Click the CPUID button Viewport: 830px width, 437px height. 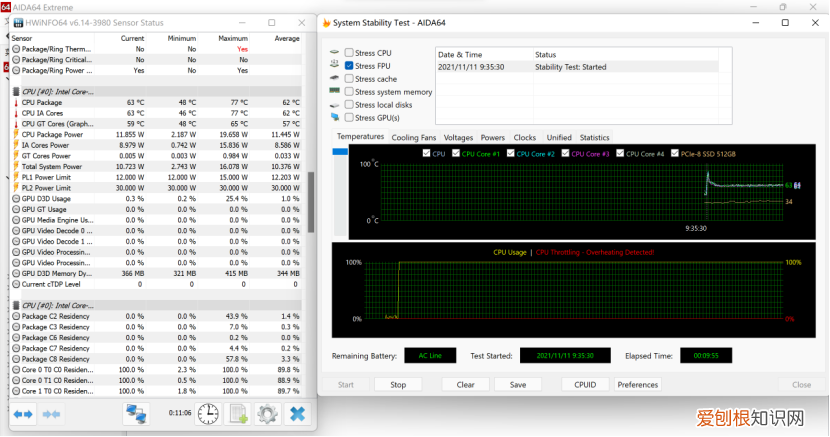(x=584, y=384)
